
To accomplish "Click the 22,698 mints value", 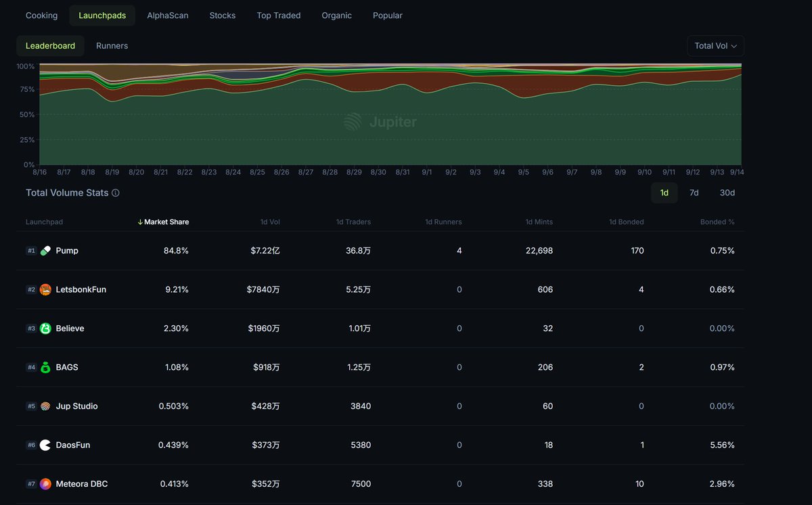I will (539, 251).
